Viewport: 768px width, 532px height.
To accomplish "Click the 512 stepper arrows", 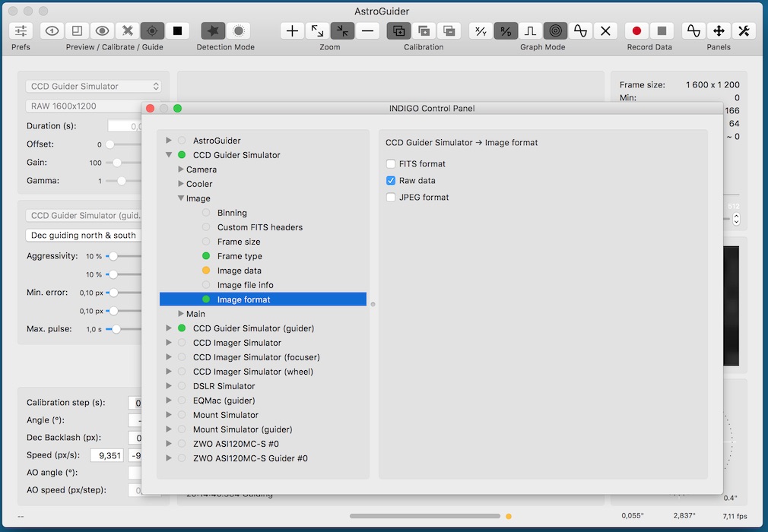I will point(736,220).
